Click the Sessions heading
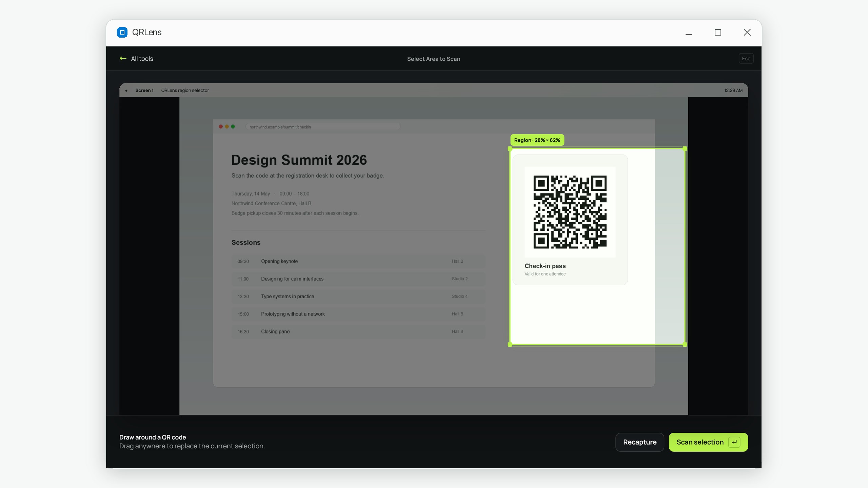Image resolution: width=868 pixels, height=488 pixels. point(246,243)
